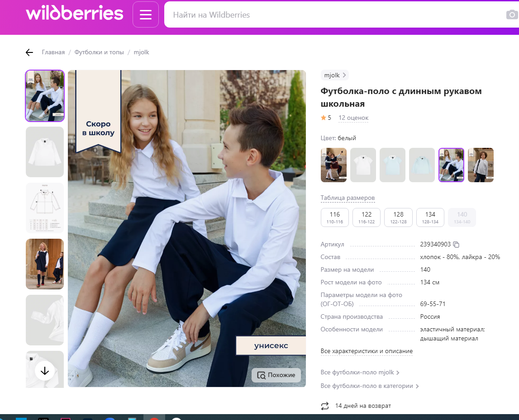The image size is (519, 420).
Task: Select size 116
Action: click(334, 217)
